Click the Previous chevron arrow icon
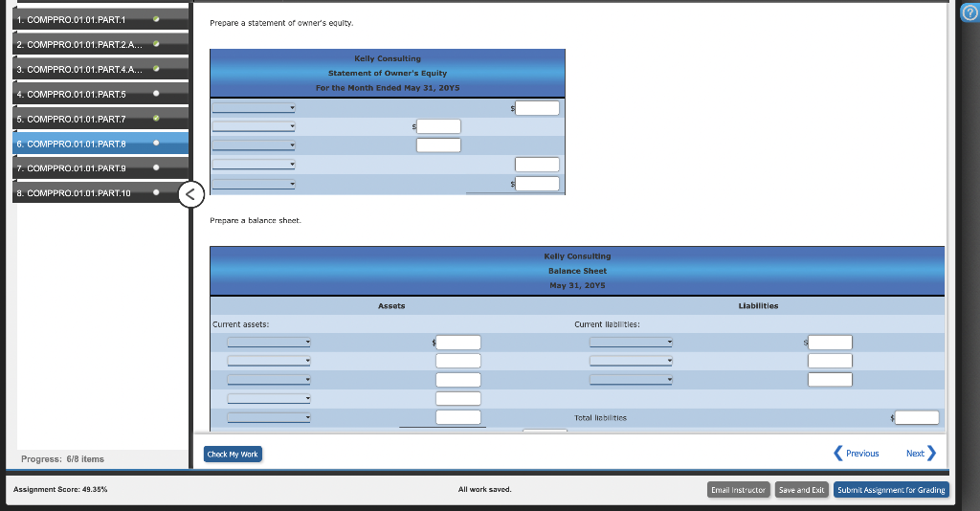The image size is (980, 511). (x=838, y=454)
